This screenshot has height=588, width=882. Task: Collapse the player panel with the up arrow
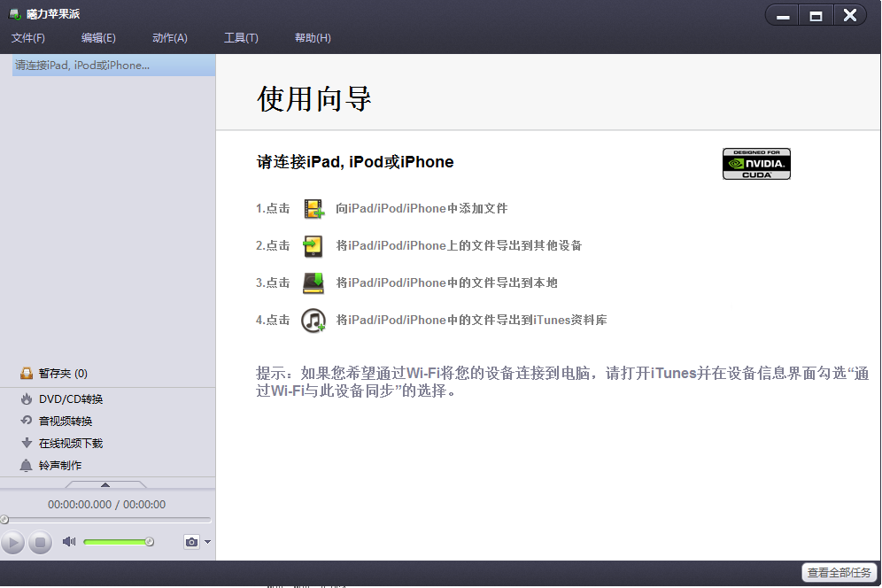point(105,484)
